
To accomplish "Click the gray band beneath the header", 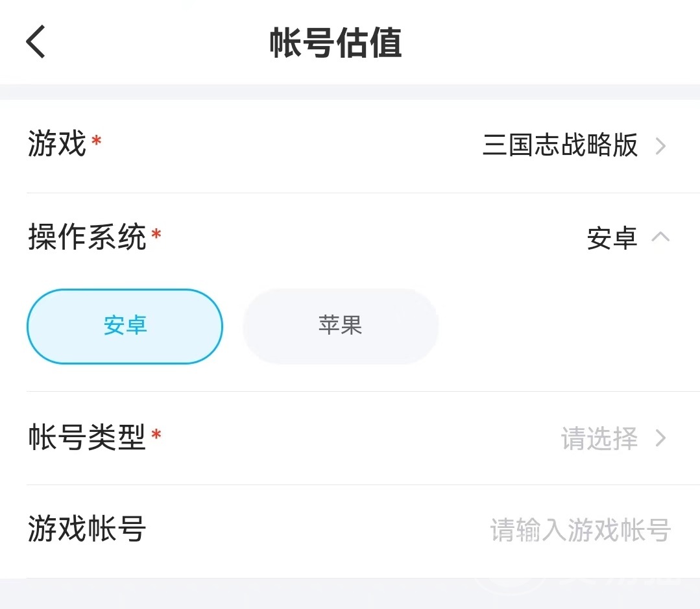I will tap(350, 91).
